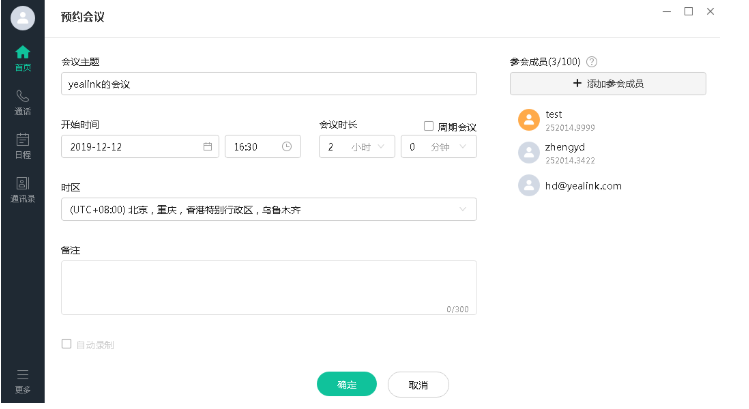Select participant hd@yealink.com in the list
749x409 pixels.
point(582,185)
